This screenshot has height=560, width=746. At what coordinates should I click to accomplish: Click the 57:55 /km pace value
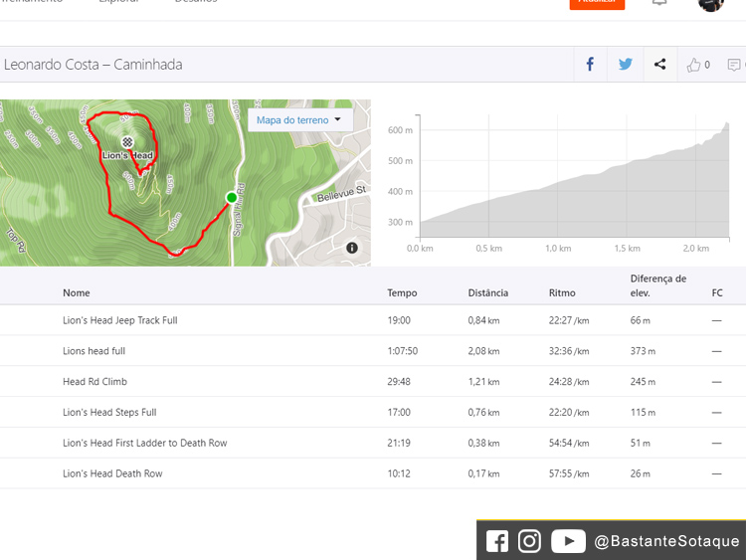(569, 473)
